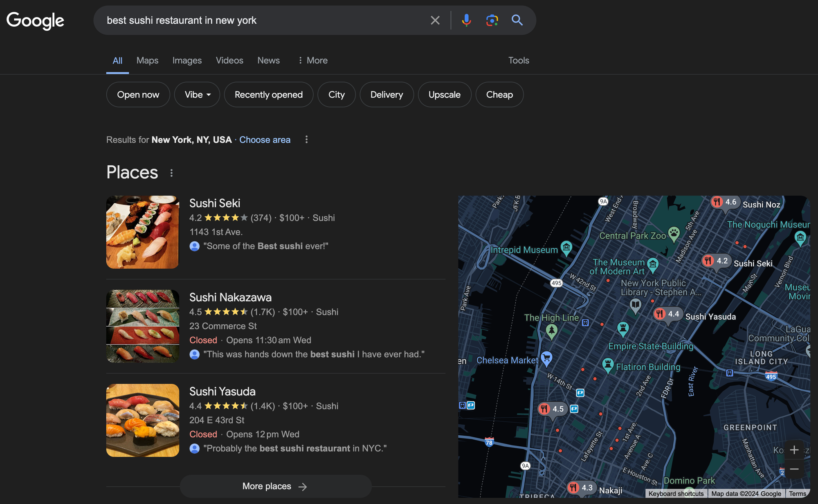Toggle the Open now filter chip
This screenshot has height=504, width=818.
[x=138, y=94]
